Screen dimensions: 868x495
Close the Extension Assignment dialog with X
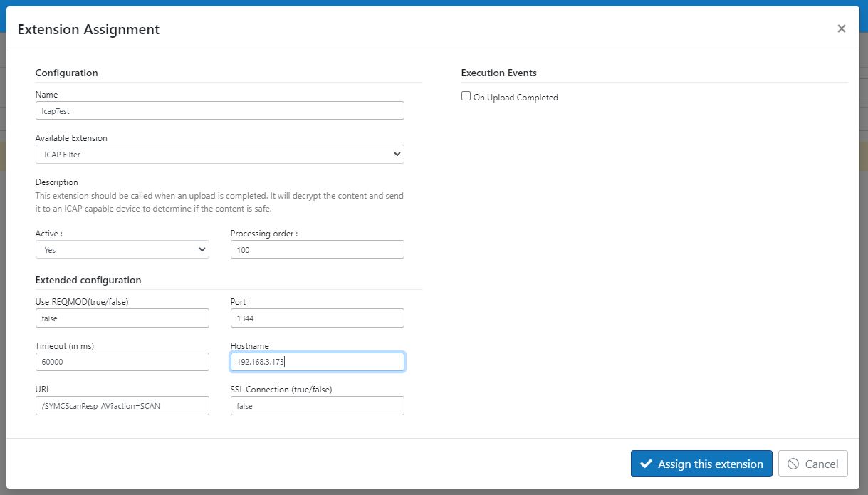tap(841, 28)
